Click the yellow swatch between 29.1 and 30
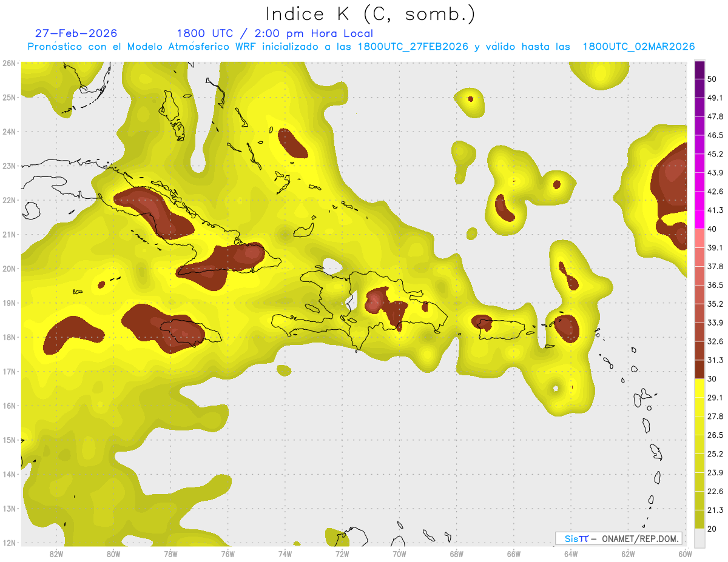The width and height of the screenshot is (728, 562). pyautogui.click(x=699, y=388)
